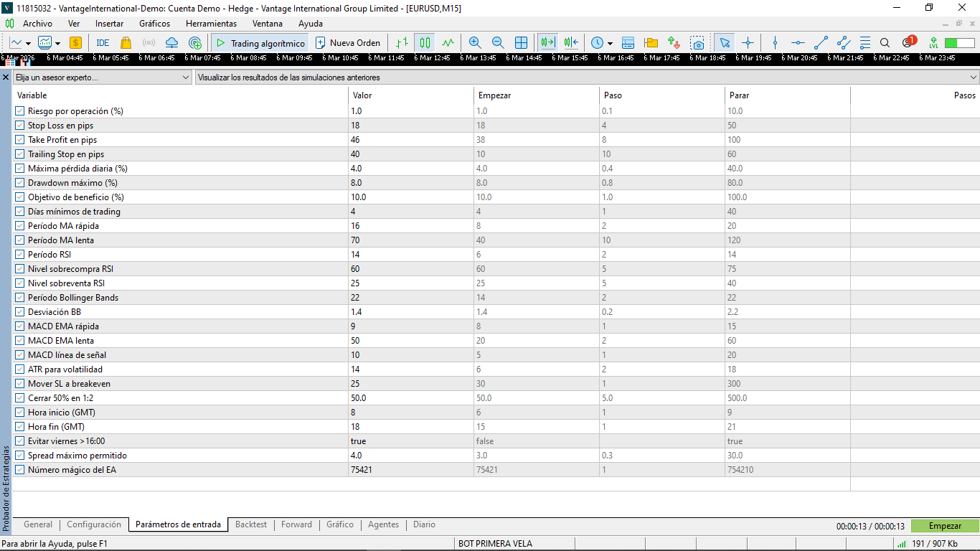The height and width of the screenshot is (551, 980).
Task: Take a chart screenshot with camera icon
Action: pos(697,43)
